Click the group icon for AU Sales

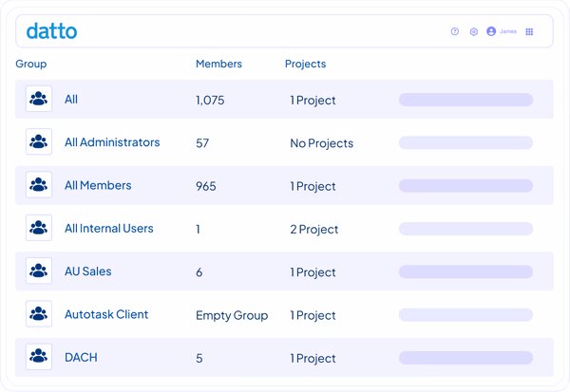tap(39, 271)
